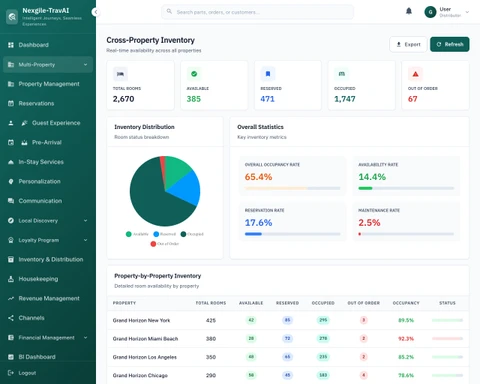Toggle the Available legend swatch
Viewport: 480px width, 384px height.
129,234
